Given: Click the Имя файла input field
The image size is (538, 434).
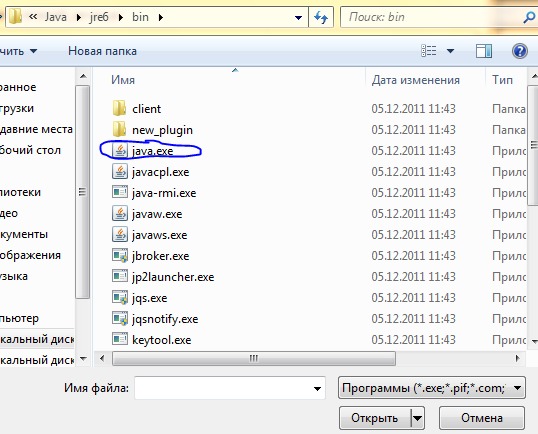Looking at the screenshot, I should [x=230, y=388].
